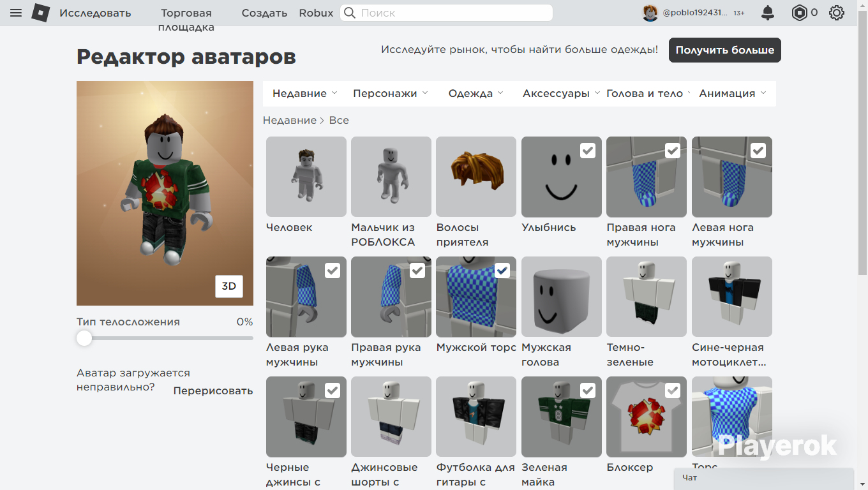Equip the Футболка для гитары item
The image size is (868, 490).
tap(476, 417)
